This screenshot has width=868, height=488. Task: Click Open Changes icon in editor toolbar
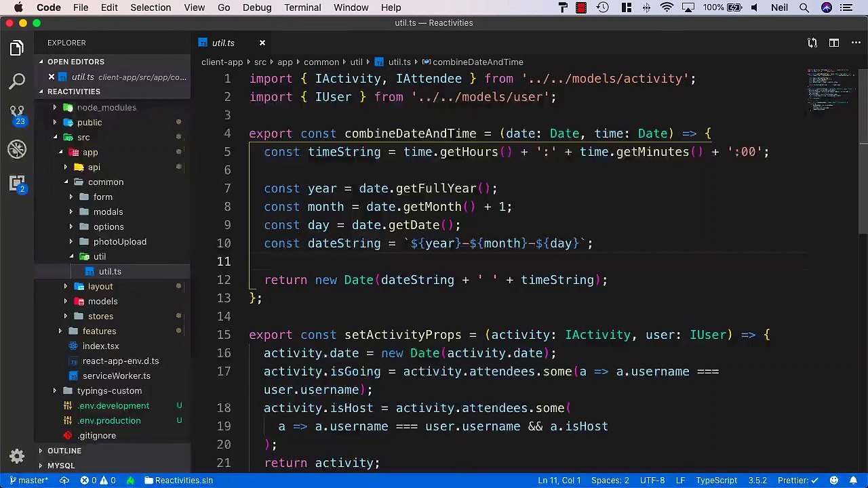[x=812, y=43]
